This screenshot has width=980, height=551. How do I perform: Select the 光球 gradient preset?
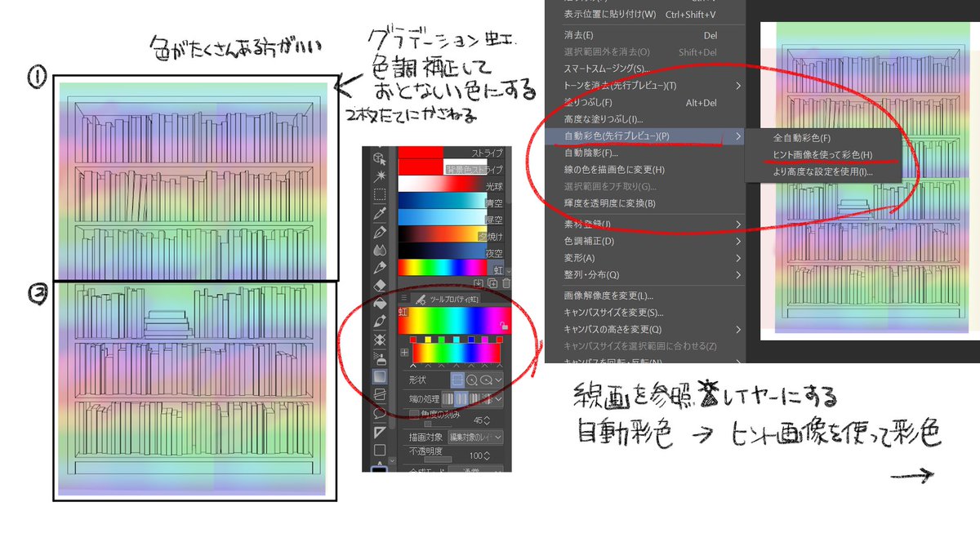coord(451,184)
